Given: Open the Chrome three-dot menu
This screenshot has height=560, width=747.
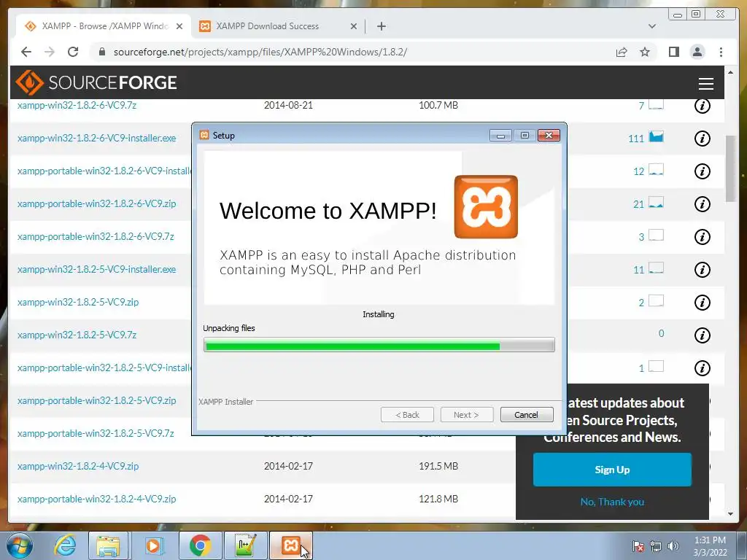Looking at the screenshot, I should [721, 52].
